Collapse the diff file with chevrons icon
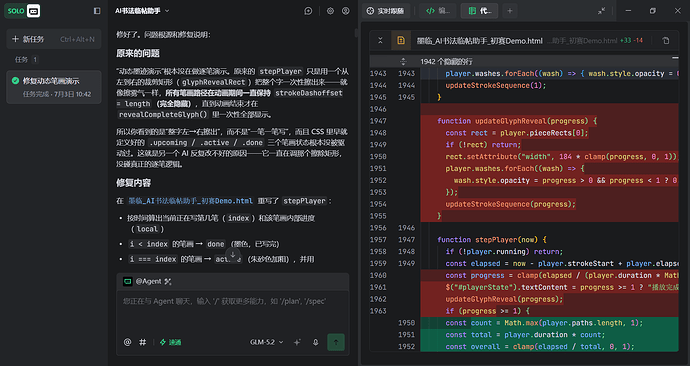The image size is (690, 366). [x=380, y=40]
